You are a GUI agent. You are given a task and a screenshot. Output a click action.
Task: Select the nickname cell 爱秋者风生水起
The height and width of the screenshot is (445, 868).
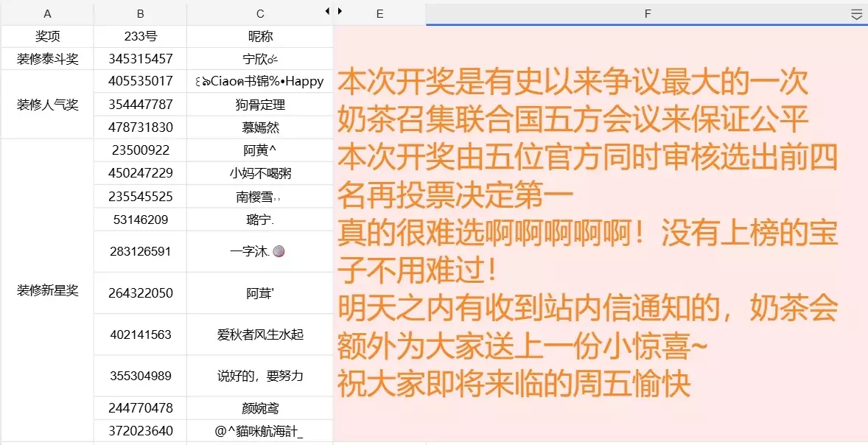tap(260, 334)
